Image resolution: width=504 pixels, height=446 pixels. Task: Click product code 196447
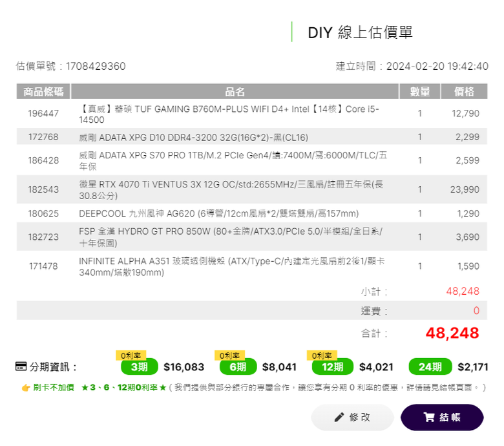point(43,114)
